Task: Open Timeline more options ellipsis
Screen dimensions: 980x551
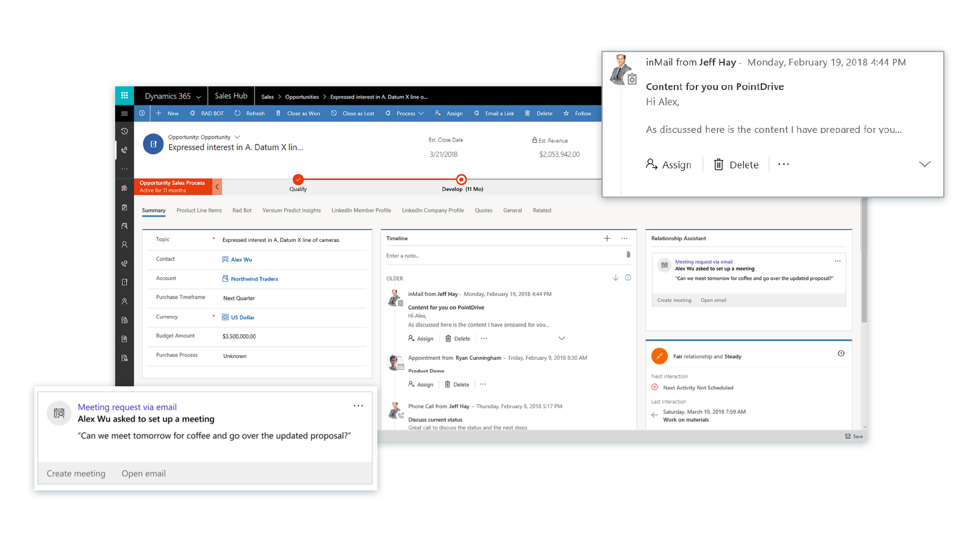Action: coord(624,238)
